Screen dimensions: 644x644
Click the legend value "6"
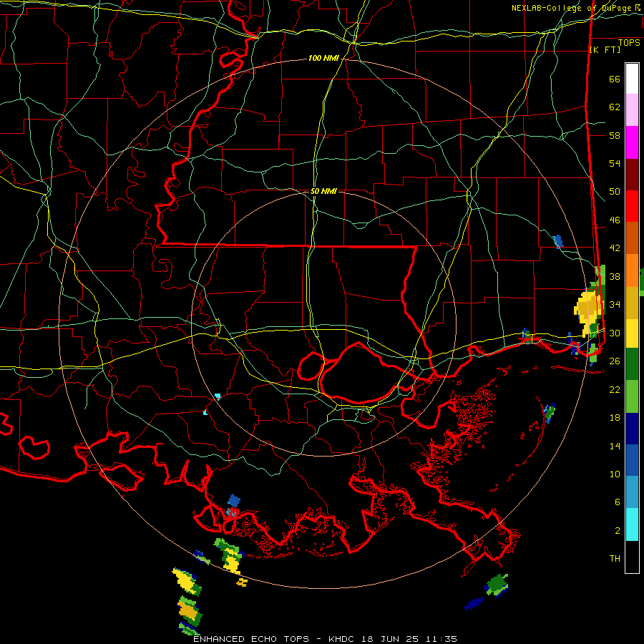tap(618, 502)
